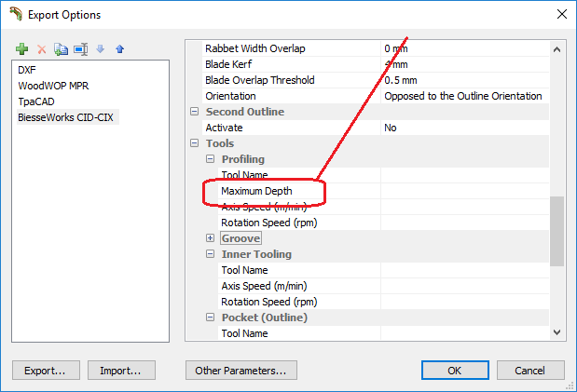Screen dimensions: 577x392
Task: Collapse the Profiling subsection
Action: (210, 159)
